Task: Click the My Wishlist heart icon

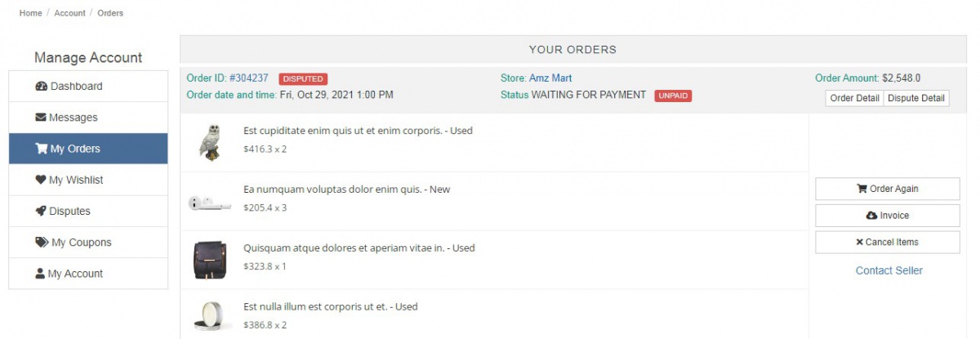Action: [x=41, y=180]
